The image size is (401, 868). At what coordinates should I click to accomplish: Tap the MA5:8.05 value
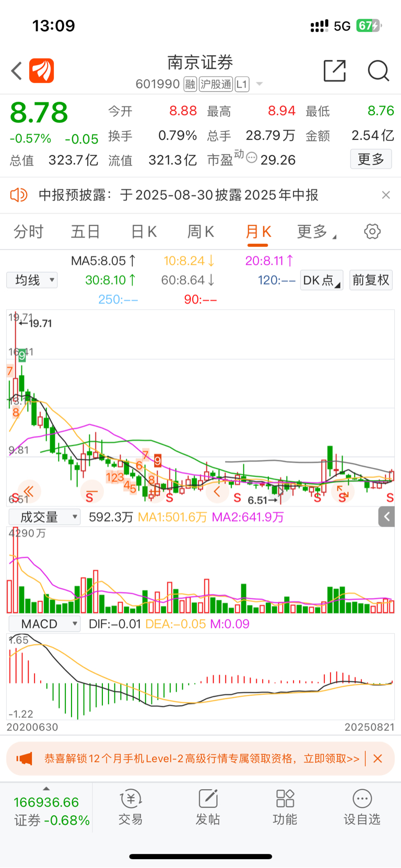103,260
